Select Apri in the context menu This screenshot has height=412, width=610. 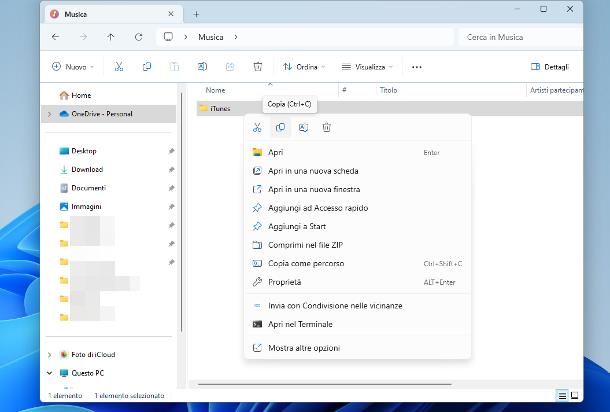357,152
